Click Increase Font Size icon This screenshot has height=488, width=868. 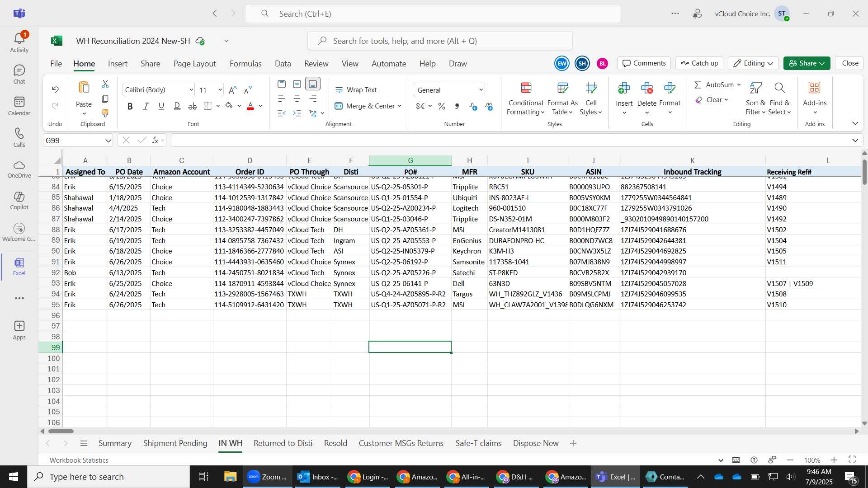pyautogui.click(x=233, y=90)
